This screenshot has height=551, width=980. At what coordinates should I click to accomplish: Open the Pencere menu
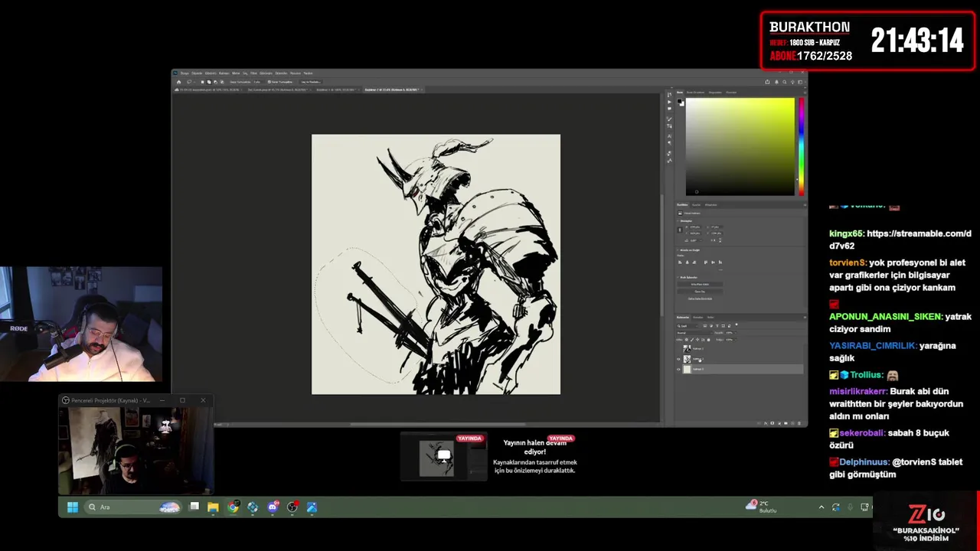pos(295,73)
